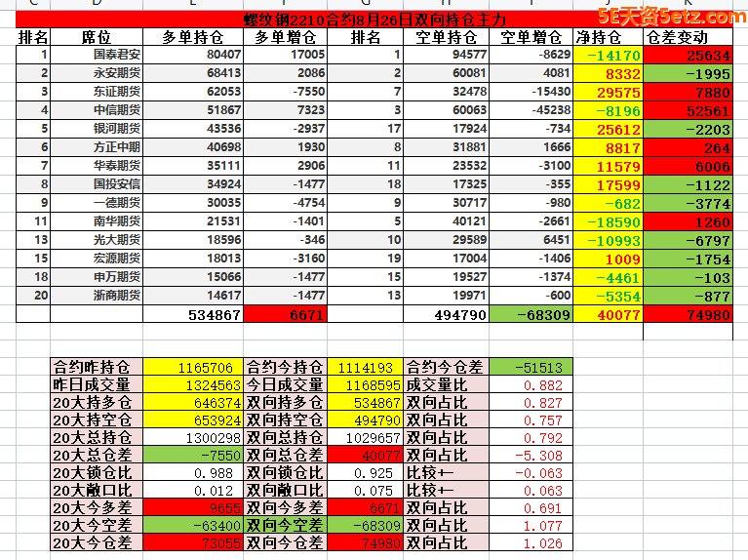Viewport: 748px width, 560px height.
Task: Click the net position cell -5354
Action: 609,296
